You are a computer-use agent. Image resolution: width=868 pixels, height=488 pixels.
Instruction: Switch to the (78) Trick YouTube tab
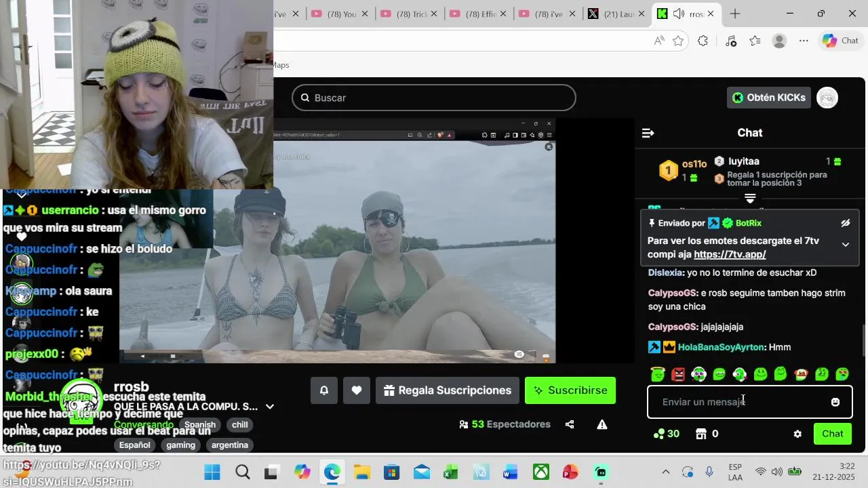pos(409,14)
